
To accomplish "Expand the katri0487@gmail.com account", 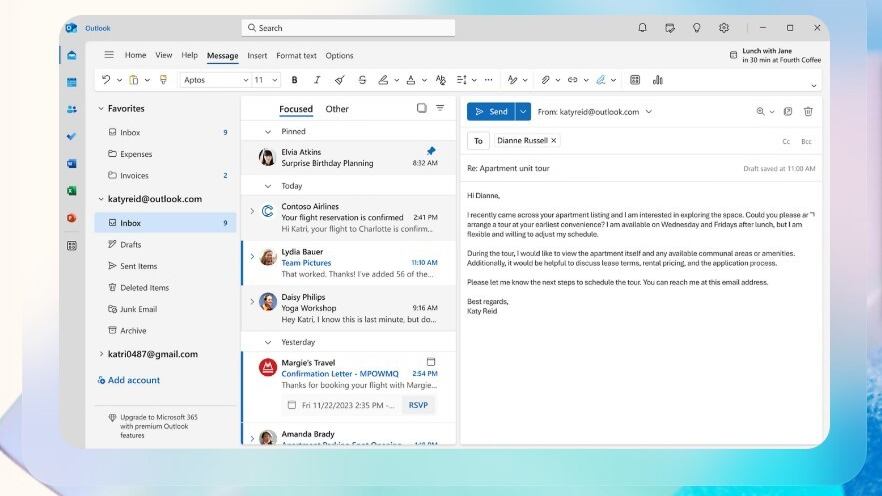I will (x=101, y=354).
